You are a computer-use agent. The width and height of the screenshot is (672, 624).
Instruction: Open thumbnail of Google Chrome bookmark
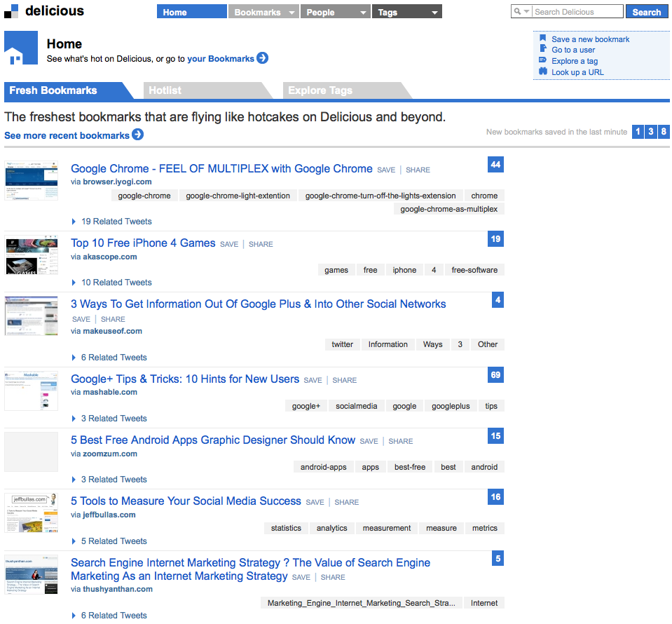coord(32,181)
